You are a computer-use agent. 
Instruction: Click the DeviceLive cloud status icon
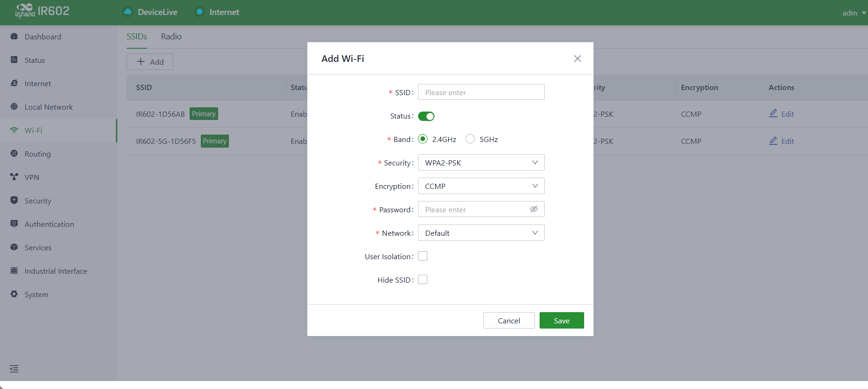pos(128,12)
